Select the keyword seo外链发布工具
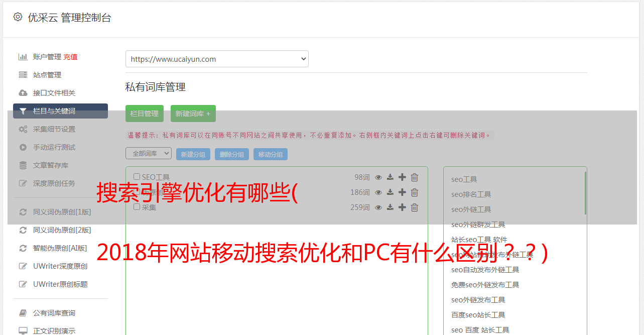 click(x=478, y=300)
